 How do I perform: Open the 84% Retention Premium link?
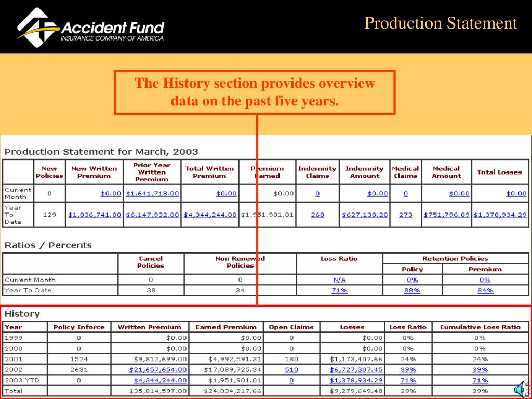tap(485, 290)
